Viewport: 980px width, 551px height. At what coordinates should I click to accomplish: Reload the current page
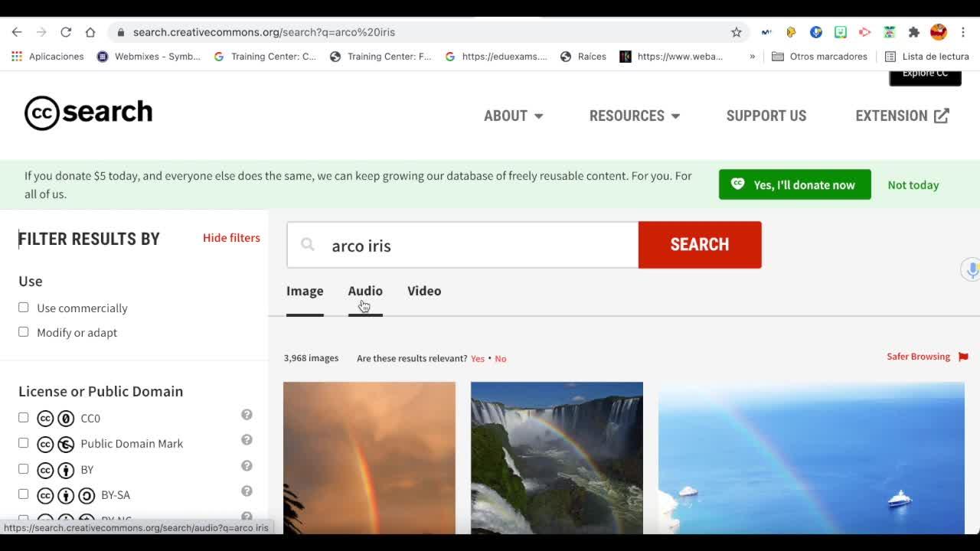pyautogui.click(x=66, y=32)
